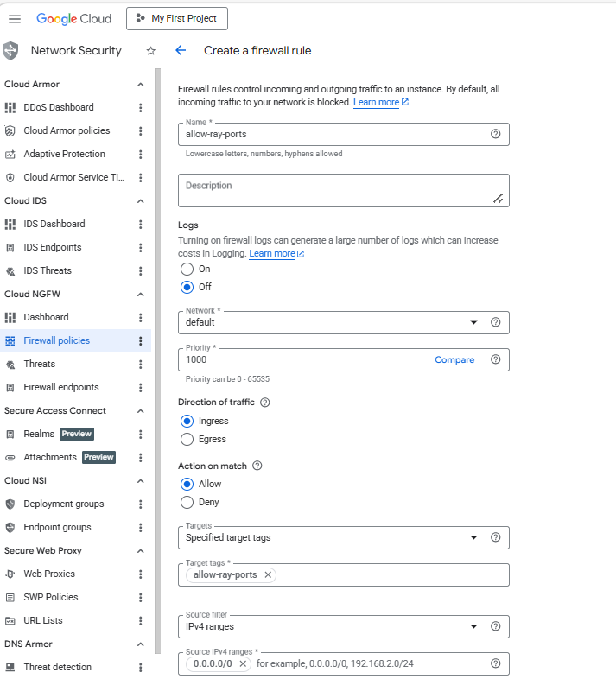This screenshot has width=616, height=679.
Task: Turn firewall logs On
Action: [x=187, y=269]
